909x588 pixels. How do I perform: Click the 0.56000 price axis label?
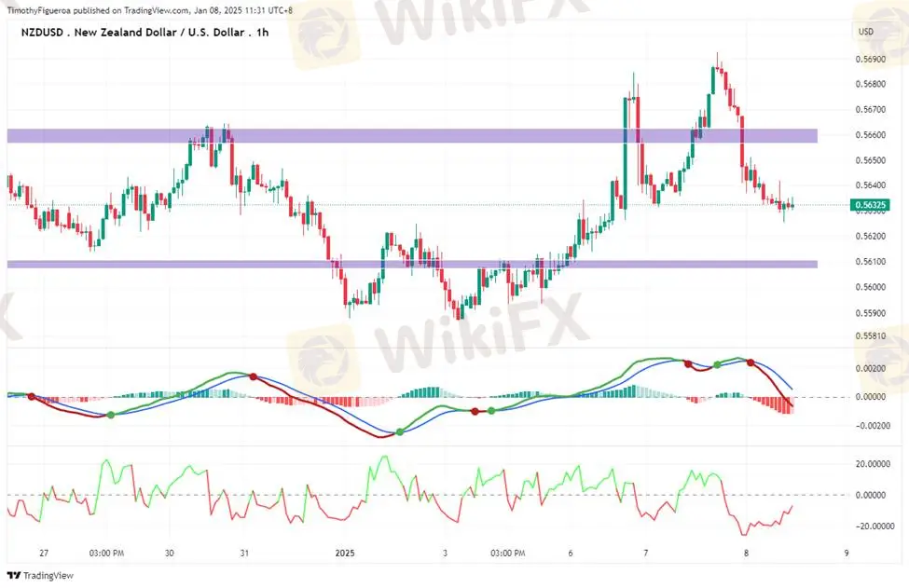[x=870, y=287]
